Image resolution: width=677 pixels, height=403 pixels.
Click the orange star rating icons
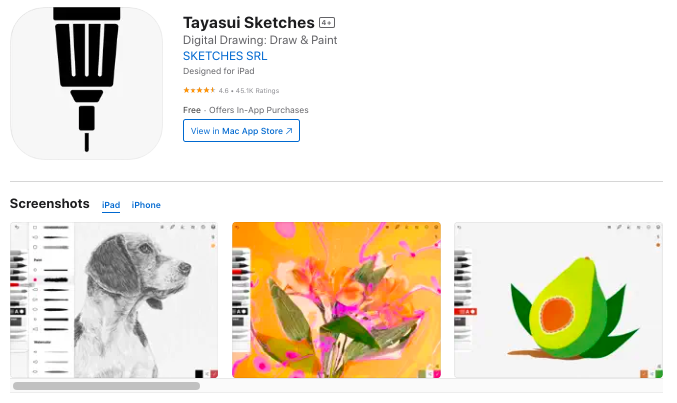(x=199, y=90)
